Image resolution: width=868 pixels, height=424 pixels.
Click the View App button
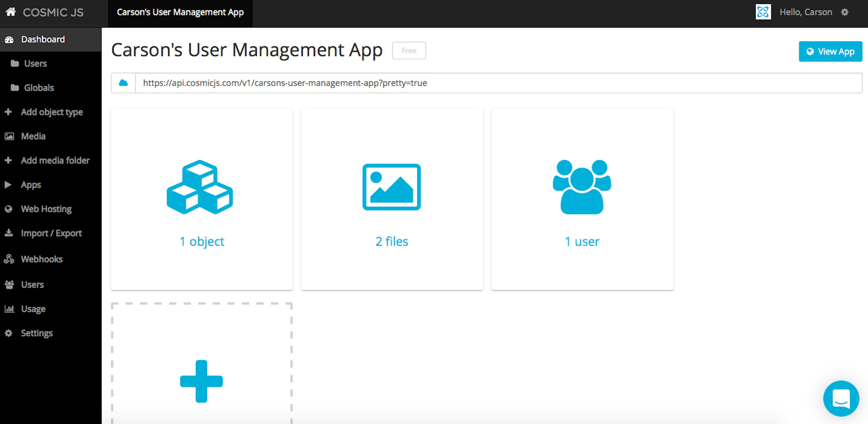[830, 51]
